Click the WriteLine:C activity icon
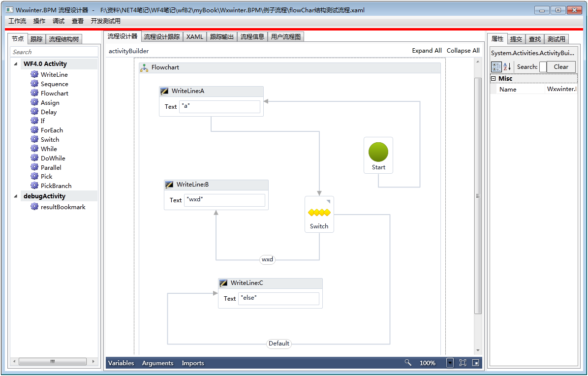 click(223, 283)
